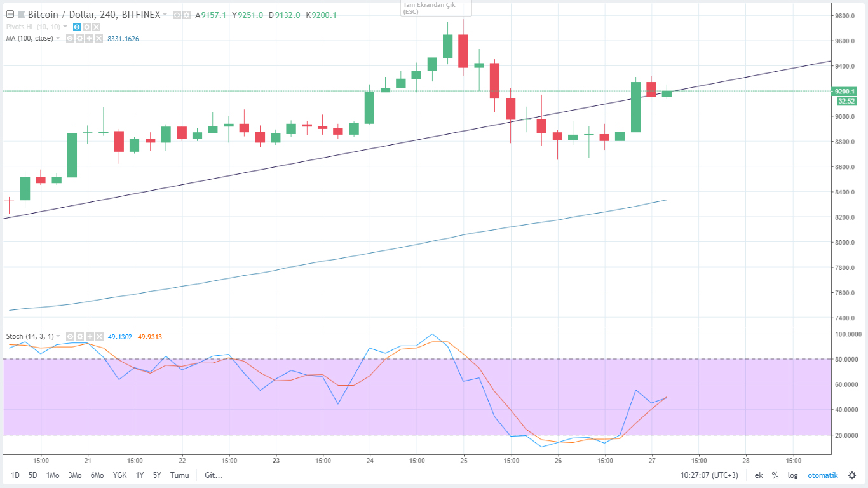The image size is (868, 488).
Task: Click the 9800.0 price axis label
Action: point(844,16)
